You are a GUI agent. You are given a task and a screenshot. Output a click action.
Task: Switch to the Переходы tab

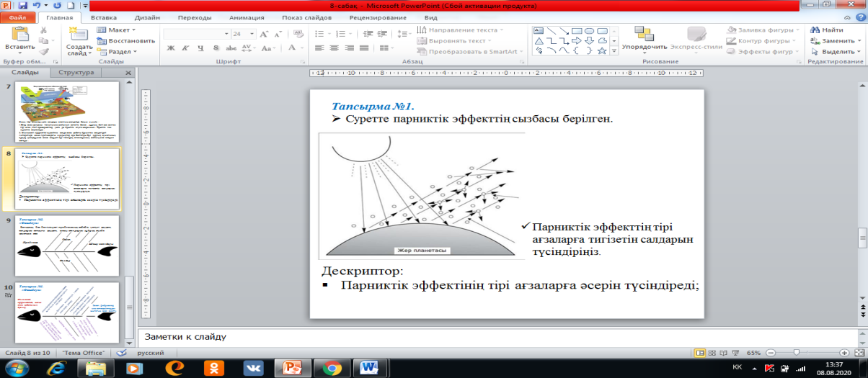pyautogui.click(x=195, y=17)
